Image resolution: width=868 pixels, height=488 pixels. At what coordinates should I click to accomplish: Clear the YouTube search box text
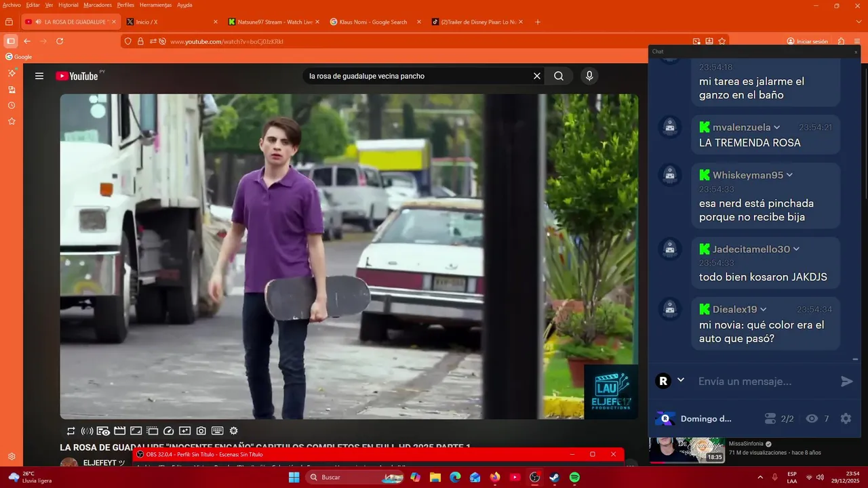536,76
